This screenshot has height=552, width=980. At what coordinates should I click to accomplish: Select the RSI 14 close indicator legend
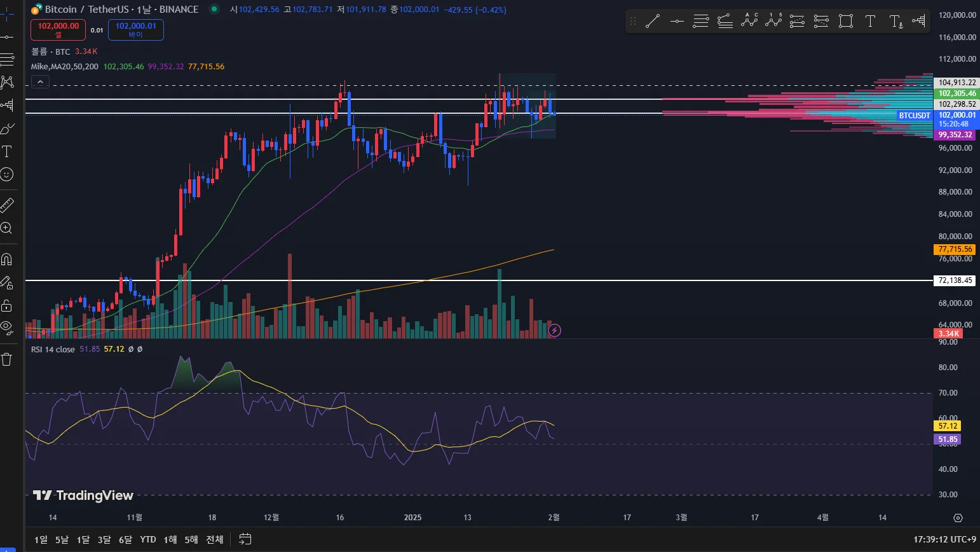coord(53,349)
